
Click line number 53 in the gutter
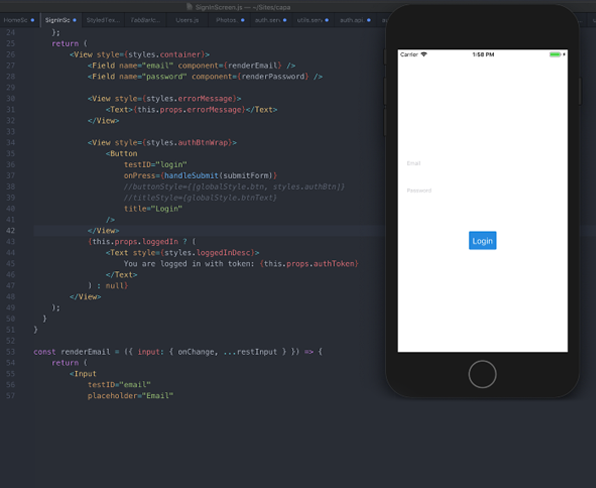pos(11,352)
